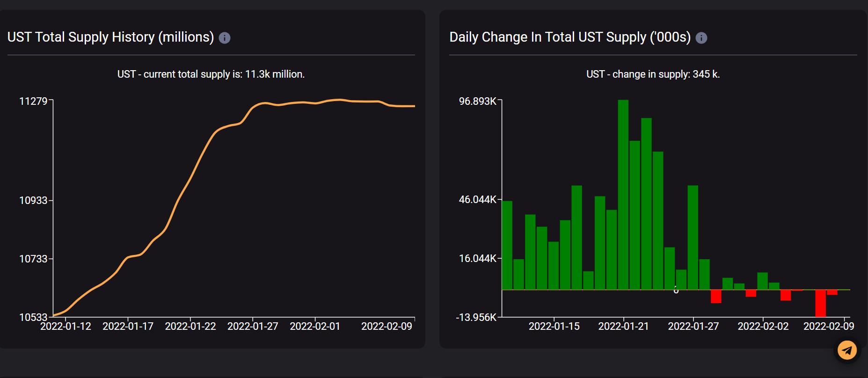This screenshot has height=378, width=868.
Task: Click the info icon beside UST Total Supply History
Action: [225, 38]
